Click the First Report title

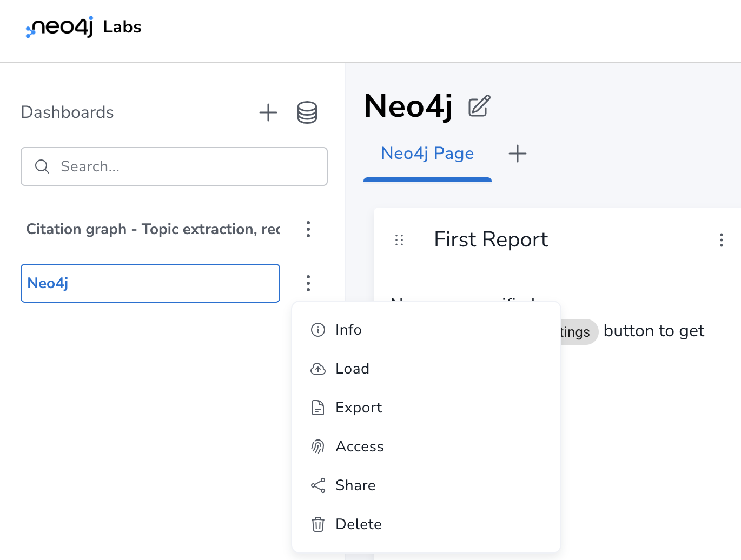491,239
